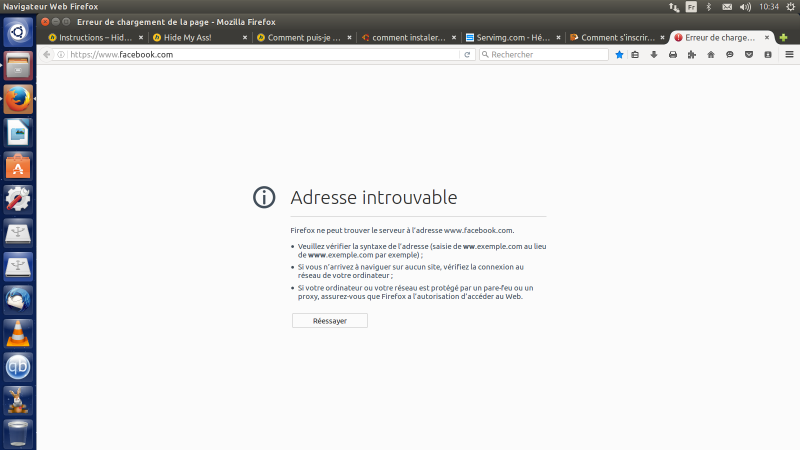Open the Trash in launcher
The width and height of the screenshot is (800, 450).
pos(18,434)
